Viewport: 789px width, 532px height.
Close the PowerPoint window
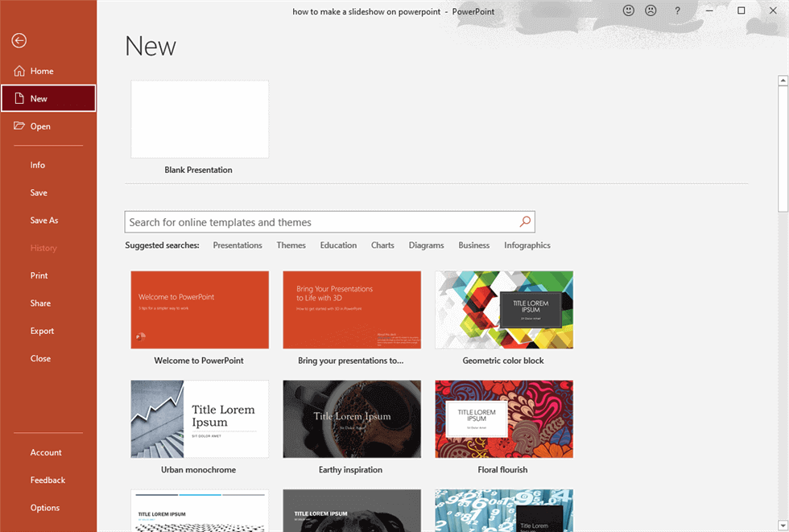[773, 10]
